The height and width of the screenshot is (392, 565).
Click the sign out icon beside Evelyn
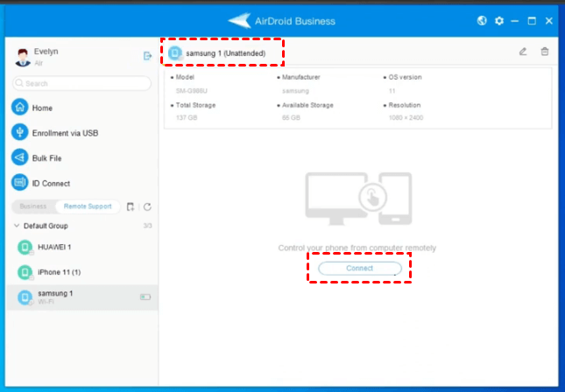tap(147, 56)
